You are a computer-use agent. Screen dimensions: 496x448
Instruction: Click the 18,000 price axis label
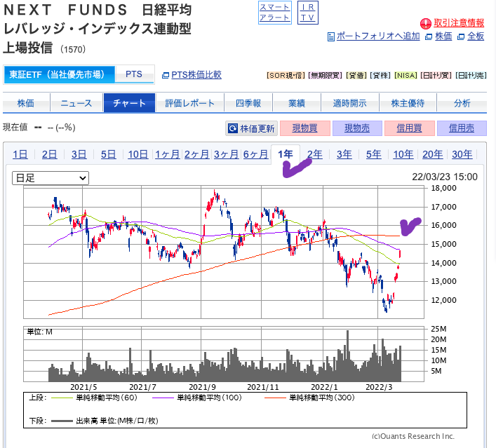coord(444,188)
